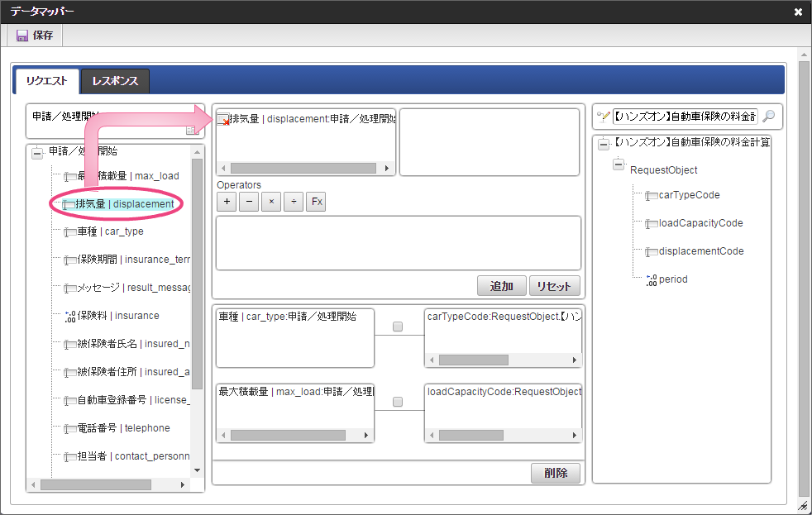Click the 追加 button
The image size is (812, 515).
(501, 286)
